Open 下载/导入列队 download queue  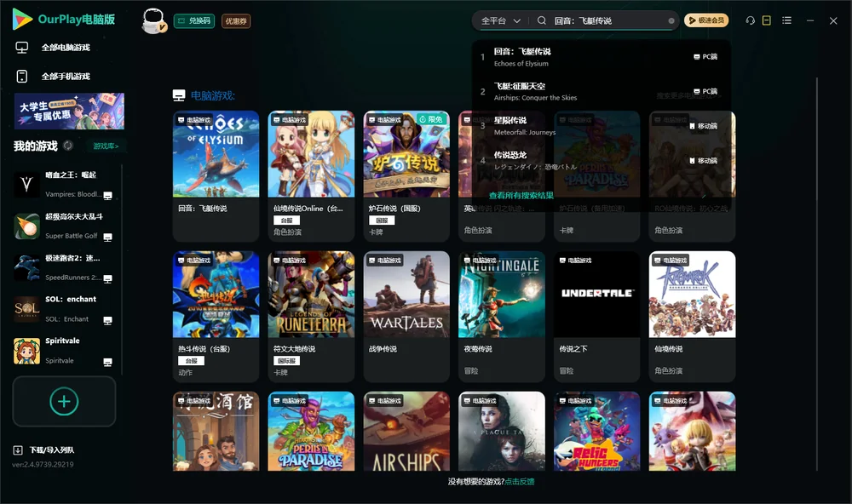click(x=52, y=450)
